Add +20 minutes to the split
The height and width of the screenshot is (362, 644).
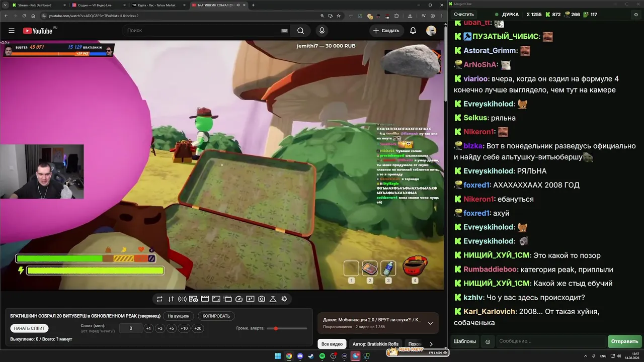click(x=198, y=328)
